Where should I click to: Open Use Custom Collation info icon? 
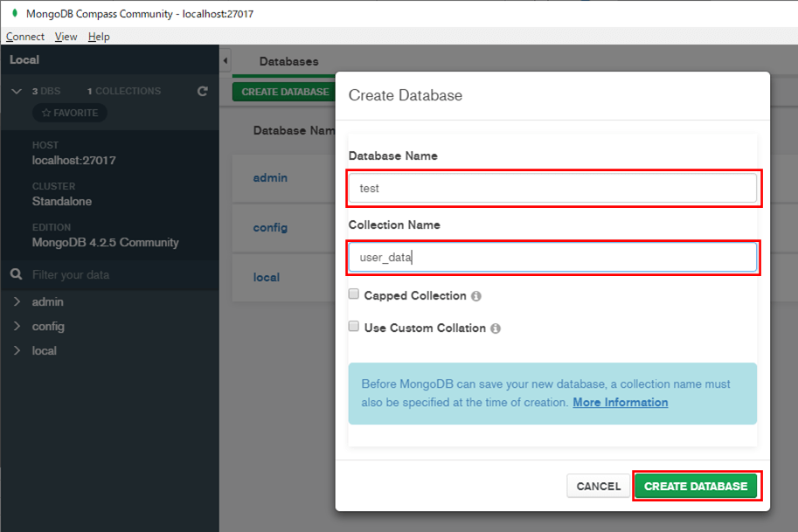(496, 328)
